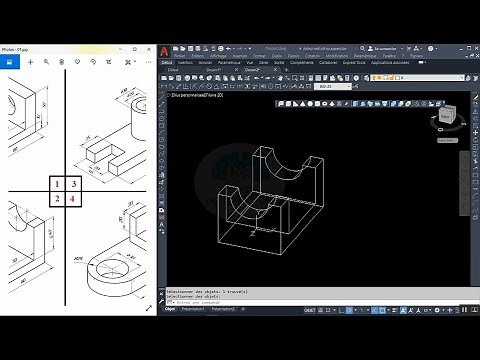Switch to the Express Tools ribbon tab
The image size is (480, 360).
click(x=354, y=62)
